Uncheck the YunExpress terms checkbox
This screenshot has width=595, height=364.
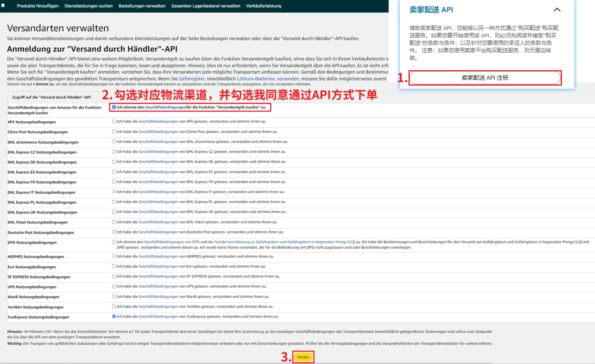(114, 317)
